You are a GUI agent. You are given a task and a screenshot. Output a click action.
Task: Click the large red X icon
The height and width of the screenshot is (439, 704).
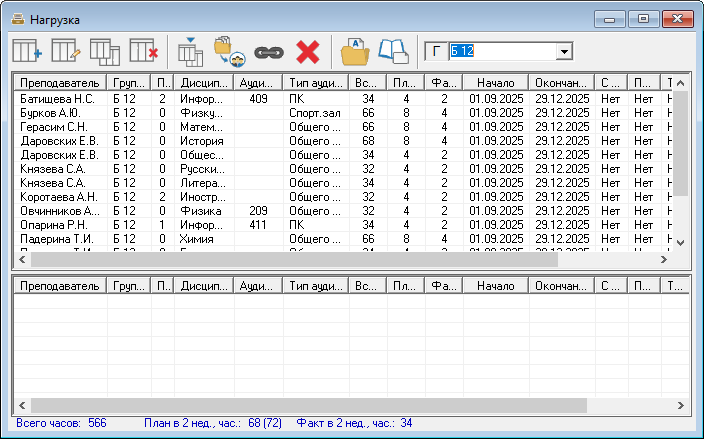[307, 51]
